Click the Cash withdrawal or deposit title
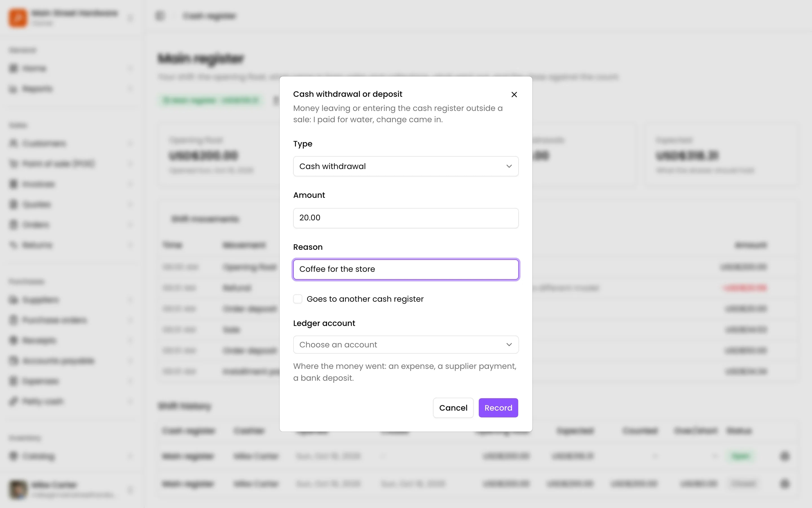The image size is (812, 508). tap(348, 94)
